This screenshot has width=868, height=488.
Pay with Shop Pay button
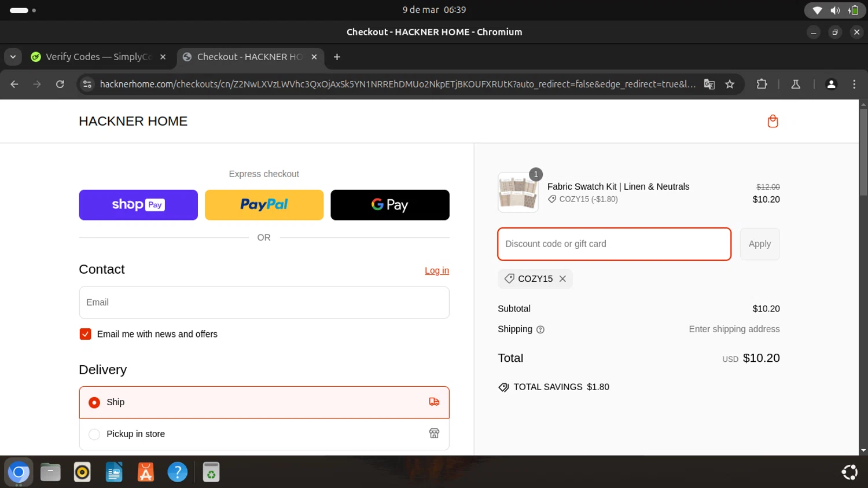pos(138,205)
